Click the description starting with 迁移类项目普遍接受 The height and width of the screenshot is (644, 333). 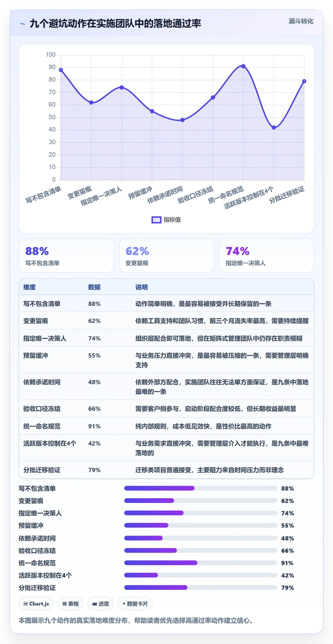click(x=209, y=470)
